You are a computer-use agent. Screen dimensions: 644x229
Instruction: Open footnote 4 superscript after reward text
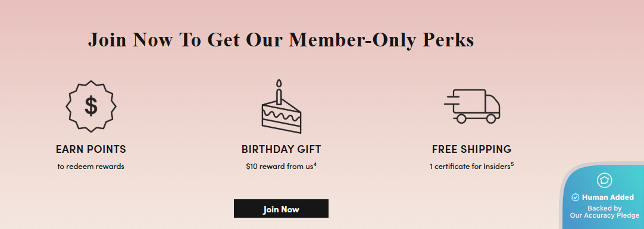(x=315, y=165)
